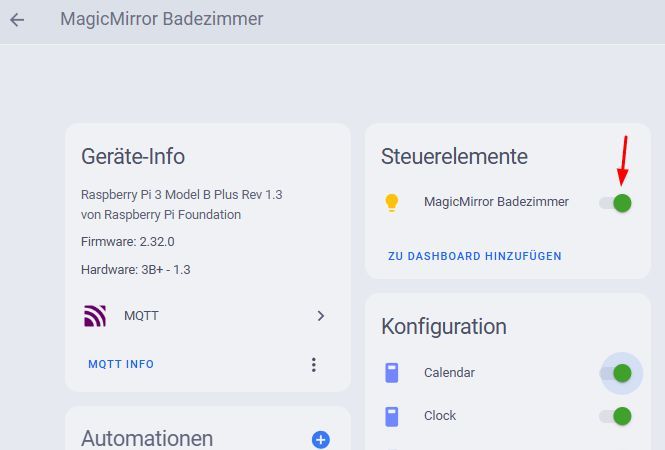Click the yellow light bulb icon
This screenshot has height=450, width=665.
[x=391, y=202]
